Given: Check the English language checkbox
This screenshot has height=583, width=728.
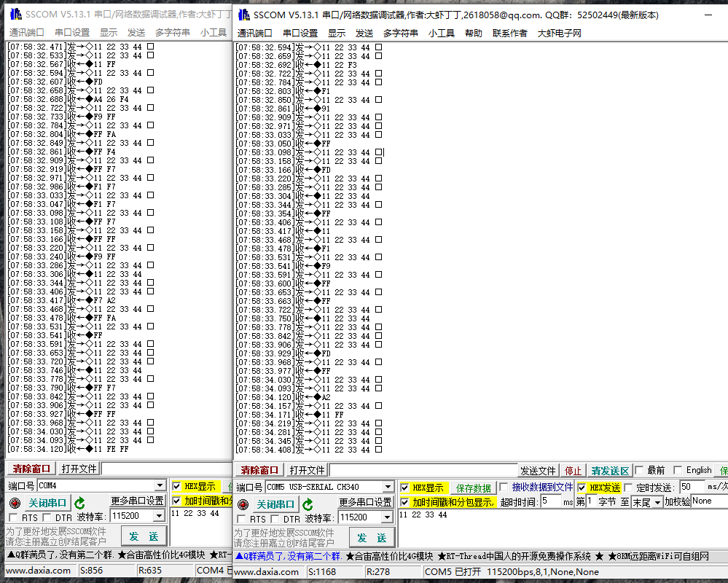Looking at the screenshot, I should (x=678, y=470).
